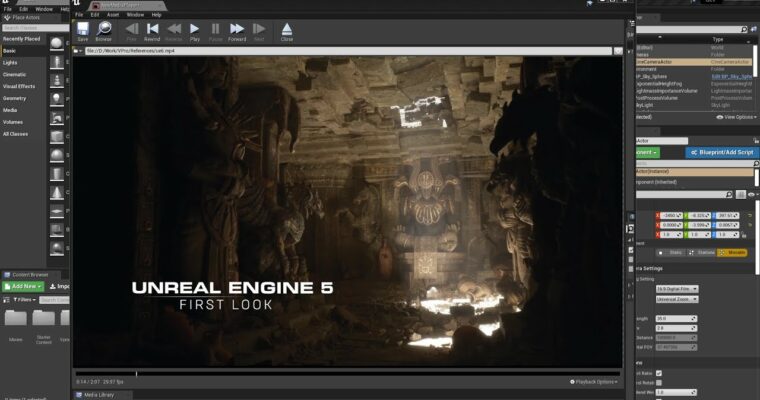This screenshot has width=760, height=400.
Task: Close the media with the eject icon
Action: [287, 32]
